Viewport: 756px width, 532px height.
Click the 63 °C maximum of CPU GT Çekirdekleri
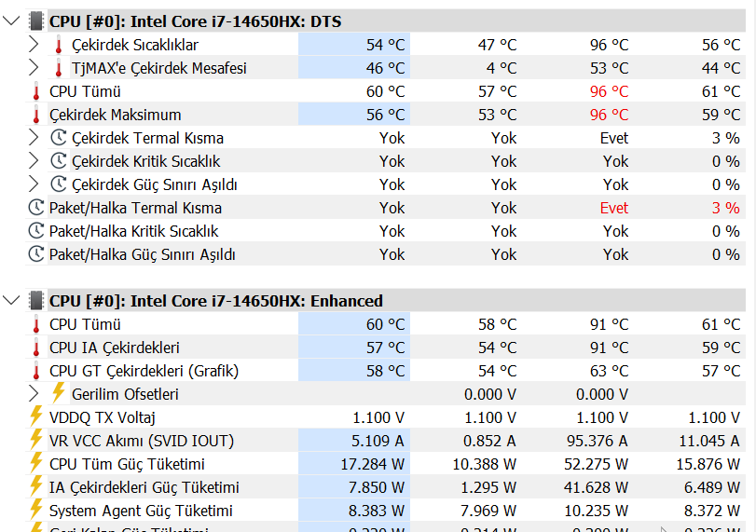tap(609, 371)
